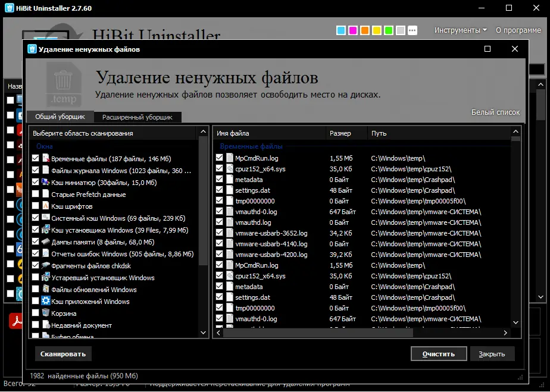The width and height of the screenshot is (550, 392).
Task: Select the yellow theme color swatch
Action: [377, 30]
